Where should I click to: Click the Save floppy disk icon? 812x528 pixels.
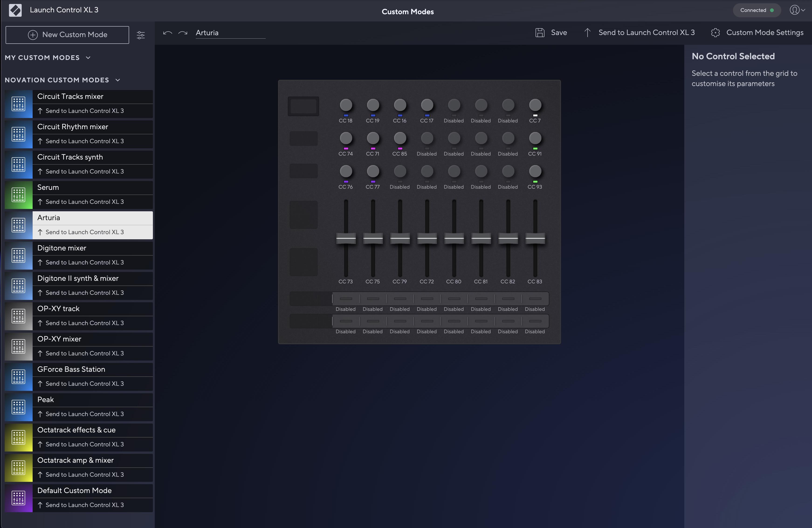(x=540, y=33)
